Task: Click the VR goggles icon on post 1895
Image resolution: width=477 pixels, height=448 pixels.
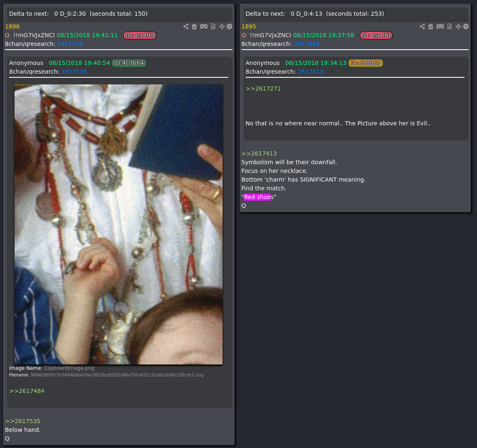Action: 440,26
